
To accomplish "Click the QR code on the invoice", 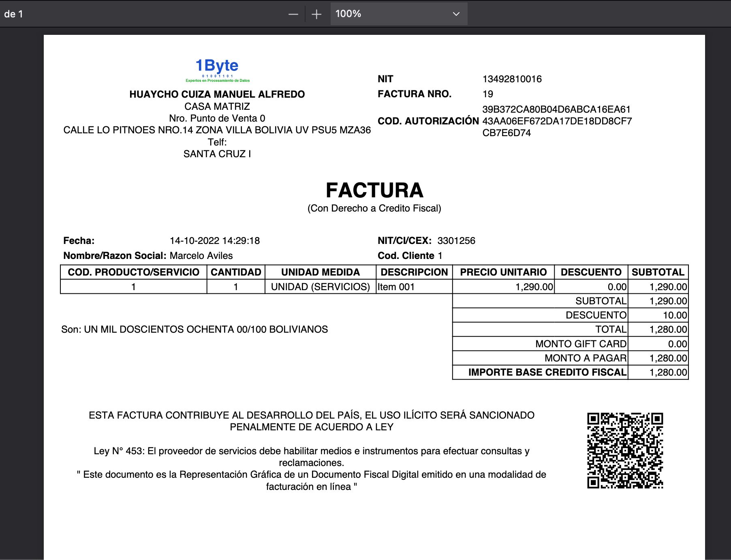I will 625,450.
